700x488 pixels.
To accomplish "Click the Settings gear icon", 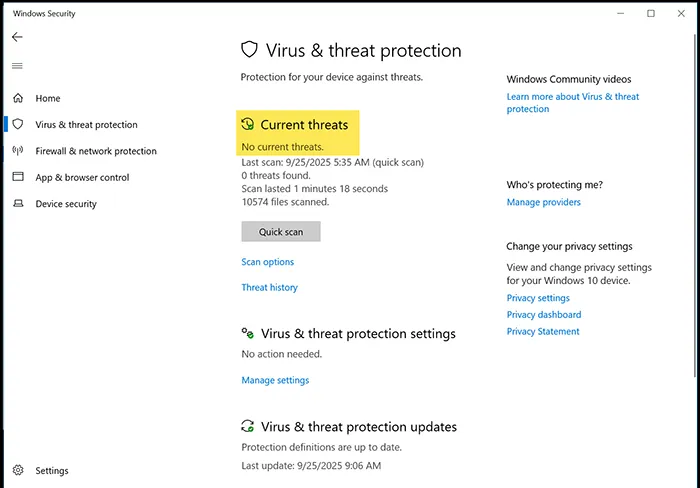I will 17,470.
